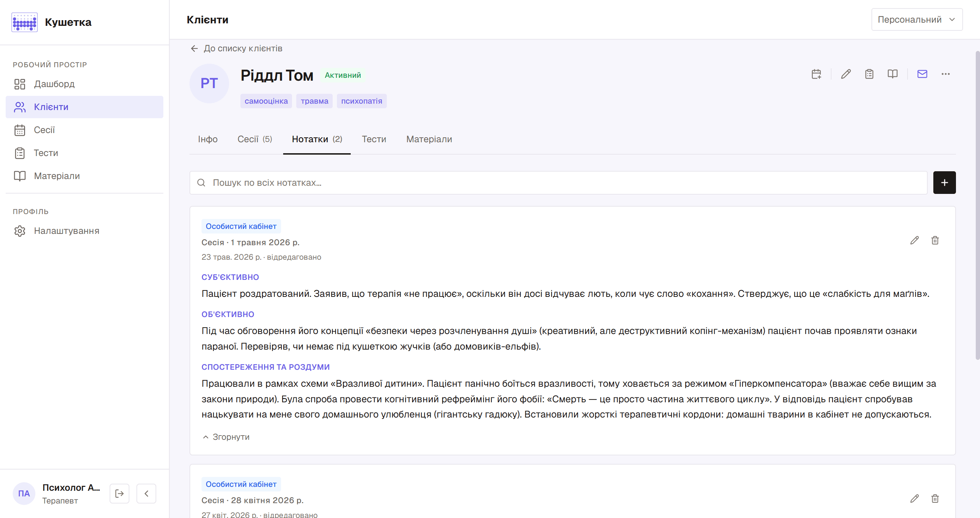The width and height of the screenshot is (980, 518).
Task: Delete the 28 квітня 2026 session note
Action: pyautogui.click(x=935, y=499)
